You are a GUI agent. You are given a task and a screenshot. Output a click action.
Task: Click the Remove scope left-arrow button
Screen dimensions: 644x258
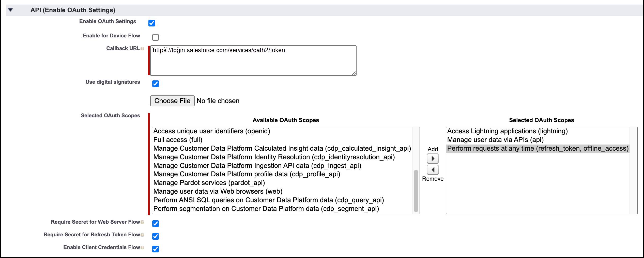pos(433,170)
